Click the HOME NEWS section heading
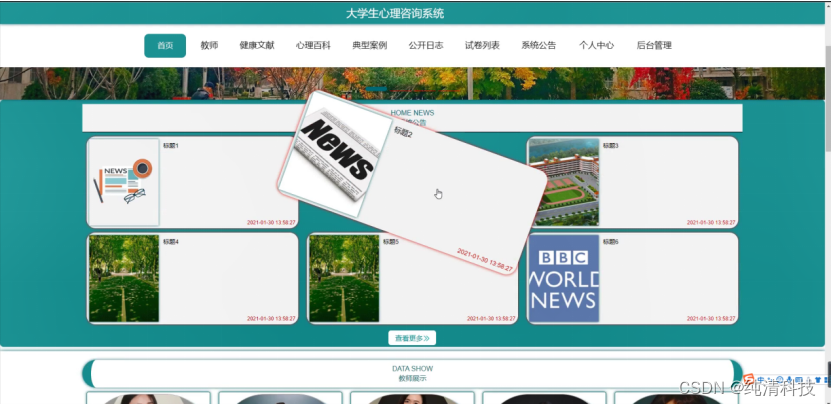831x406 pixels. tap(412, 113)
